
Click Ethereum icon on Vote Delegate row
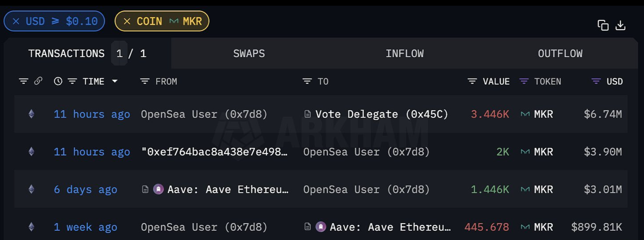coord(31,114)
